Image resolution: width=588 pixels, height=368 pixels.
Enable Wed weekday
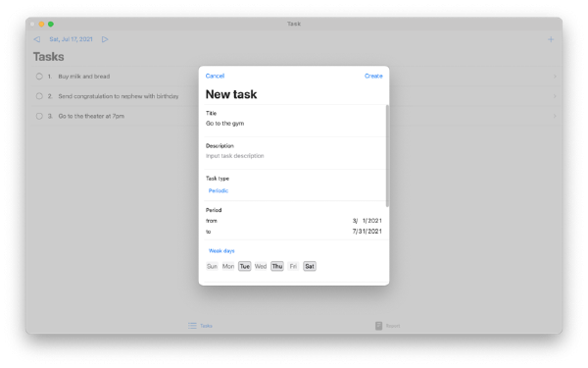(x=261, y=266)
